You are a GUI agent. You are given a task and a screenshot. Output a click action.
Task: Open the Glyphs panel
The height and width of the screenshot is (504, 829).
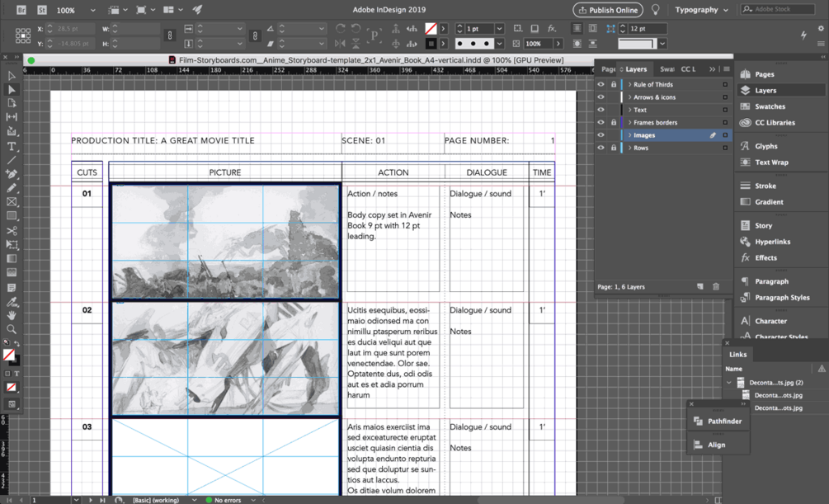pos(765,146)
